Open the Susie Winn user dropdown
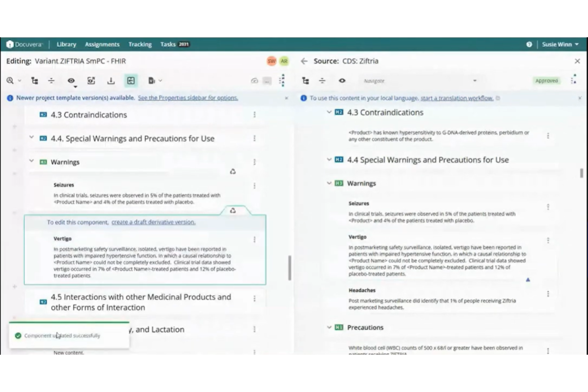This screenshot has width=588, height=392. pos(560,44)
